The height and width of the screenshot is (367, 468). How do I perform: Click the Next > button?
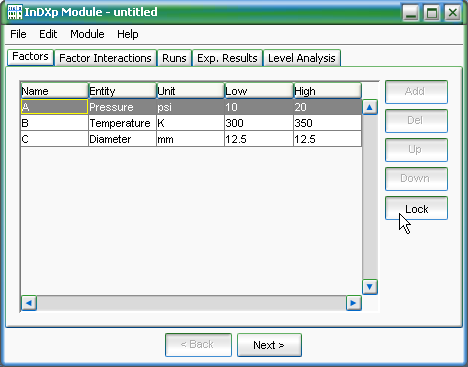[269, 345]
